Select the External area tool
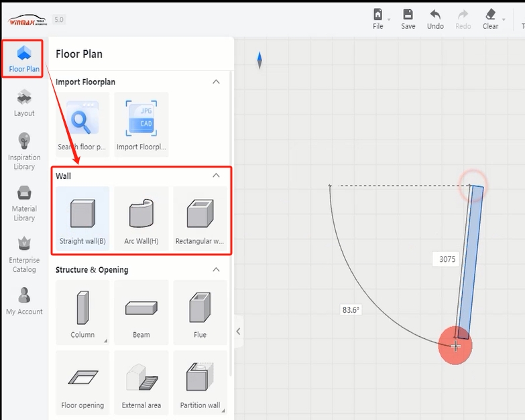 [x=141, y=382]
